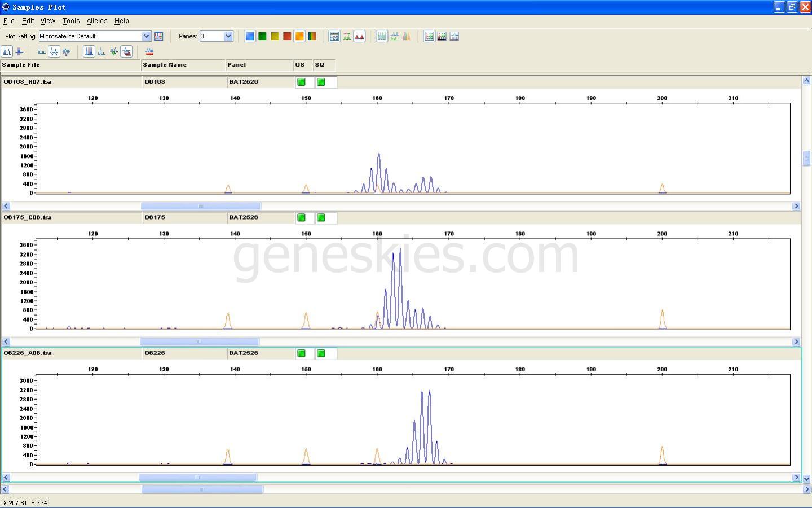Click the overlay plots icon with yellow peaks
The image size is (812, 508).
pyautogui.click(x=407, y=36)
